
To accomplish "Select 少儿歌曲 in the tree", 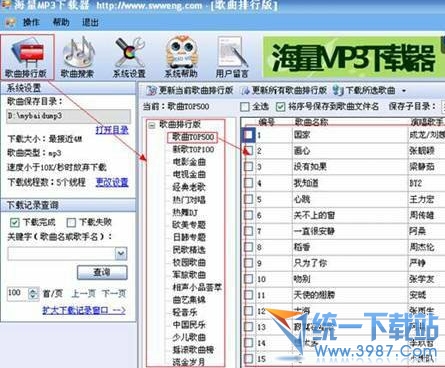I will (189, 337).
